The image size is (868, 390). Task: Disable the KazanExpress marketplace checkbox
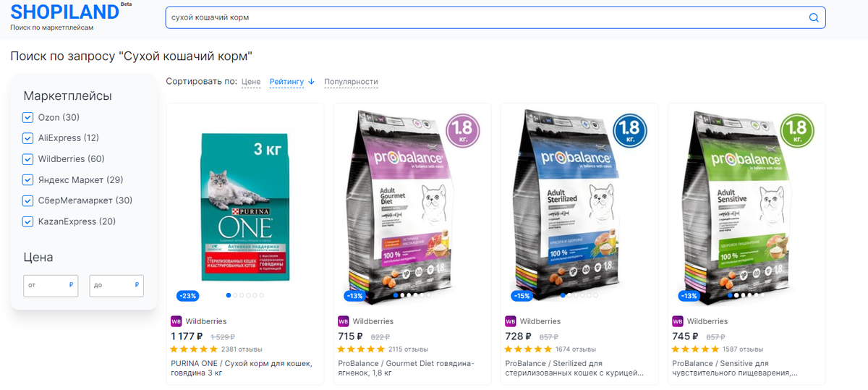(28, 221)
